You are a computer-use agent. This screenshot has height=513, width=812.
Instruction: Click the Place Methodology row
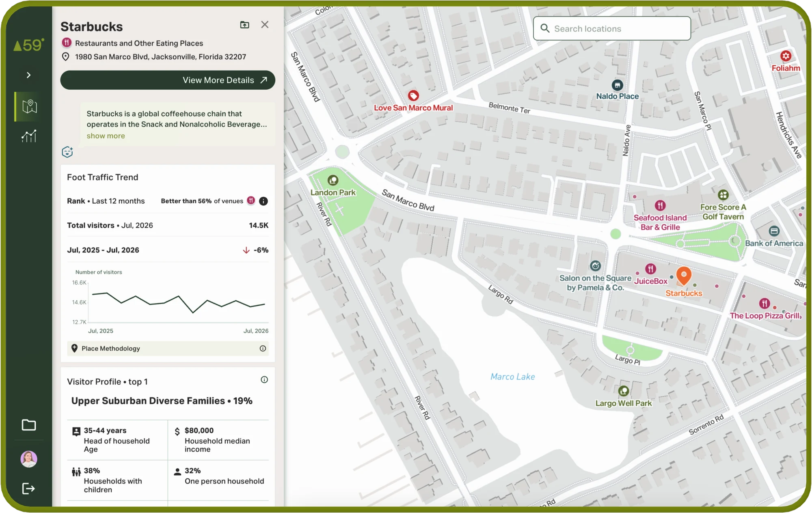pyautogui.click(x=168, y=349)
